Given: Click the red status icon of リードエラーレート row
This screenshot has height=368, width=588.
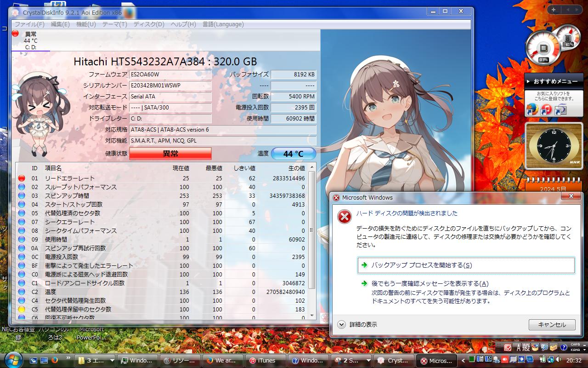Looking at the screenshot, I should point(21,178).
